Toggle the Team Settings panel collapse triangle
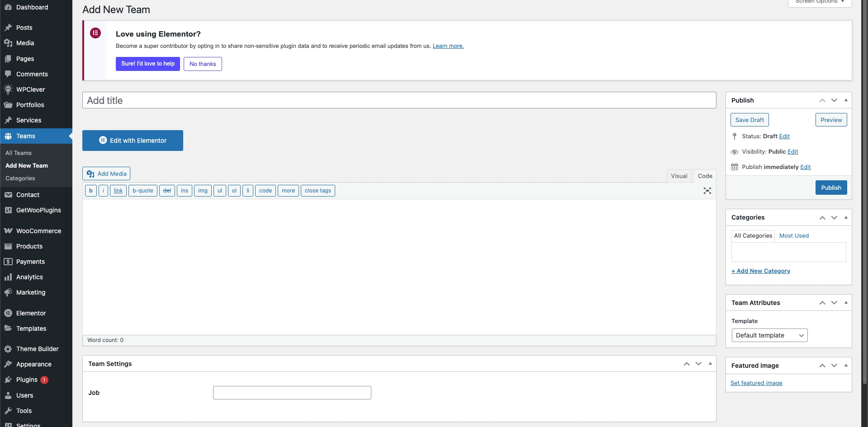Screen dimensions: 868x427 click(710, 363)
